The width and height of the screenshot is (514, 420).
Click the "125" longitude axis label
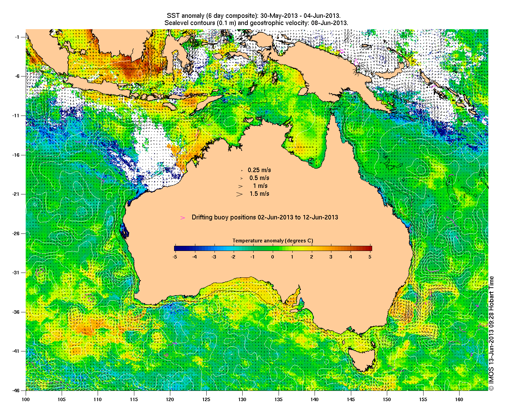pyautogui.click(x=206, y=399)
